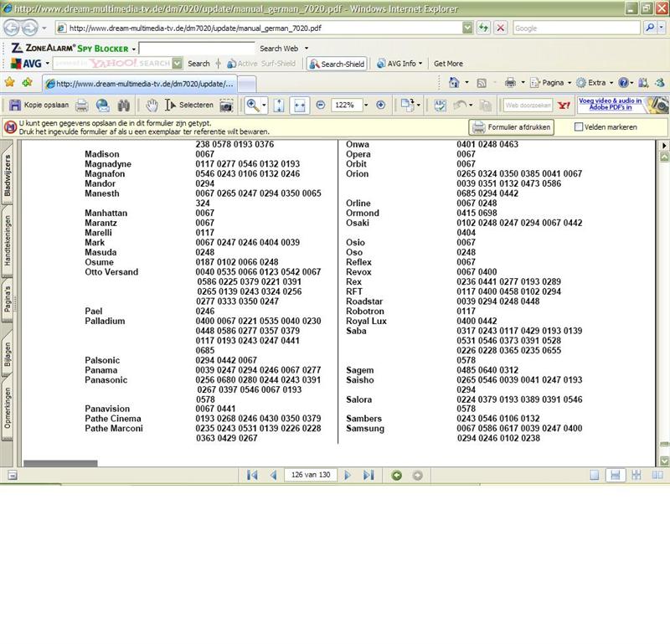Screen dimensions: 670x644
Task: Click the email globe icon in PDF toolbar
Action: (x=102, y=106)
